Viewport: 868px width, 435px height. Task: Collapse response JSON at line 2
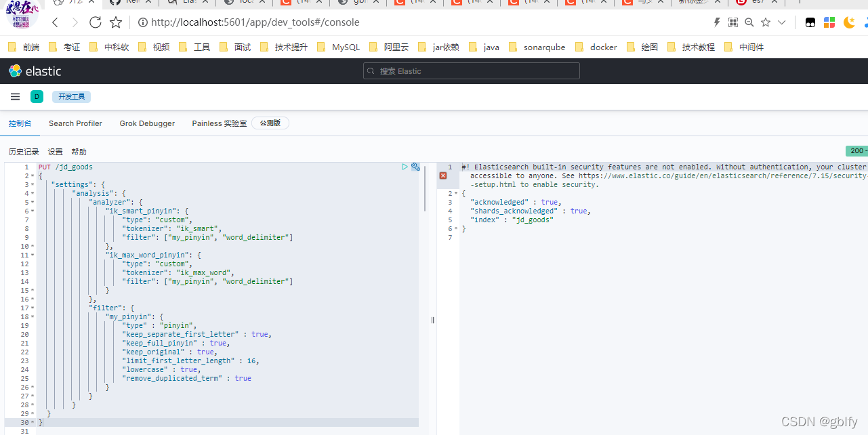[456, 193]
